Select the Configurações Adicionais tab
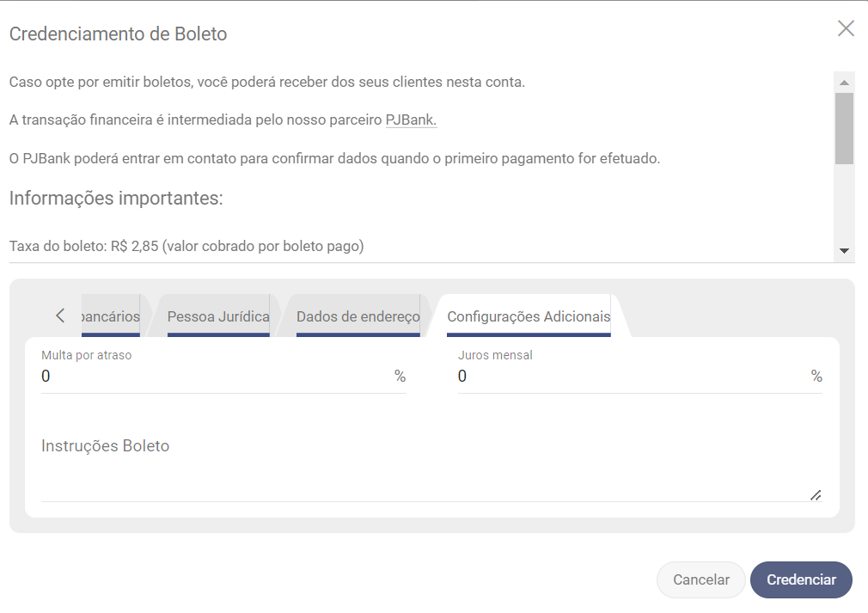This screenshot has height=613, width=868. (x=529, y=316)
